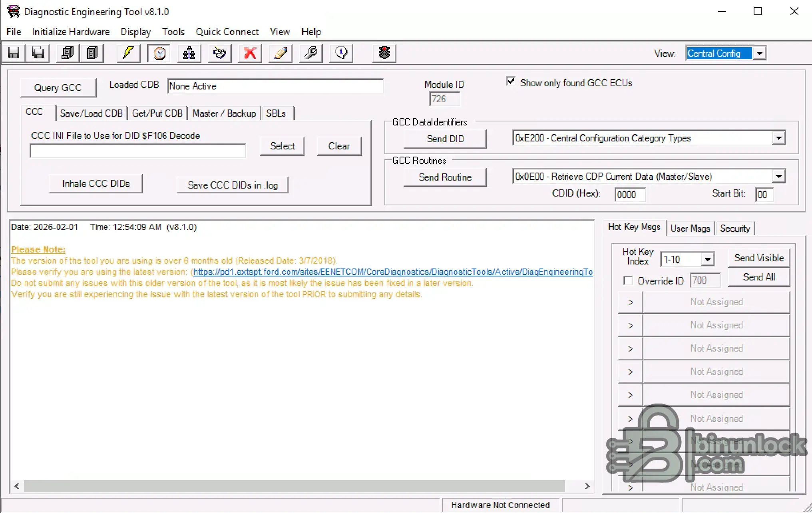Click the red X toolbar icon

coord(250,53)
